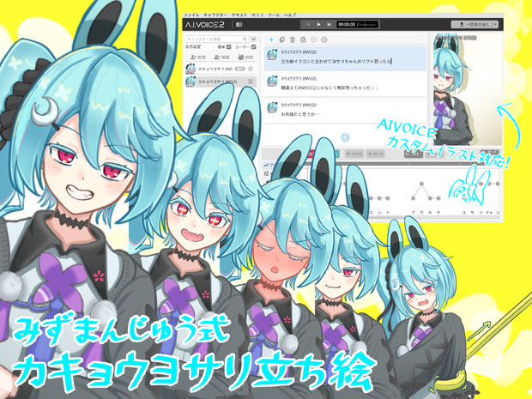This screenshot has height=399, width=532.
Task: Select カキョウヨサリ (NV) in character list
Action: point(221,69)
